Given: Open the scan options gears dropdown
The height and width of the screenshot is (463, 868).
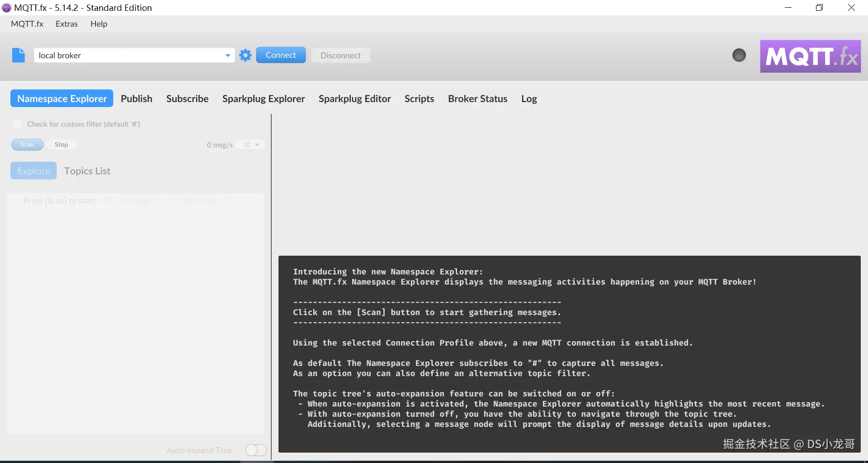Looking at the screenshot, I should pyautogui.click(x=251, y=145).
